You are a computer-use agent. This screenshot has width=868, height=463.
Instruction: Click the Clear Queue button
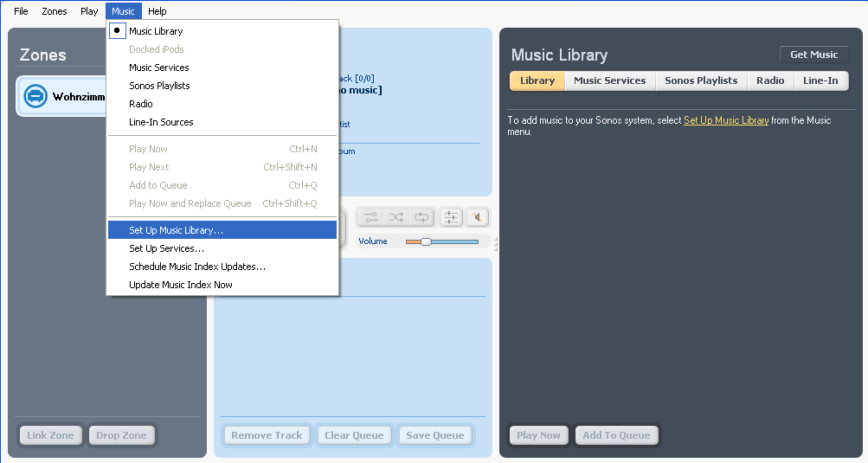354,435
